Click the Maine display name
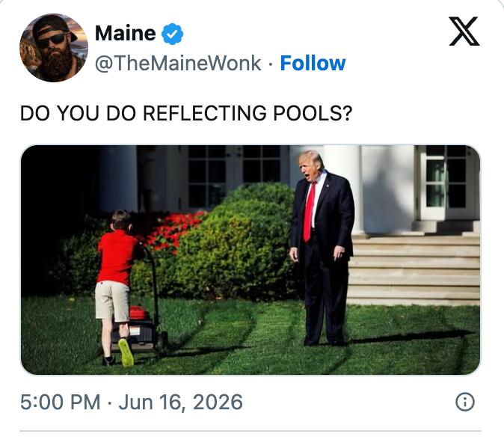 [x=126, y=34]
